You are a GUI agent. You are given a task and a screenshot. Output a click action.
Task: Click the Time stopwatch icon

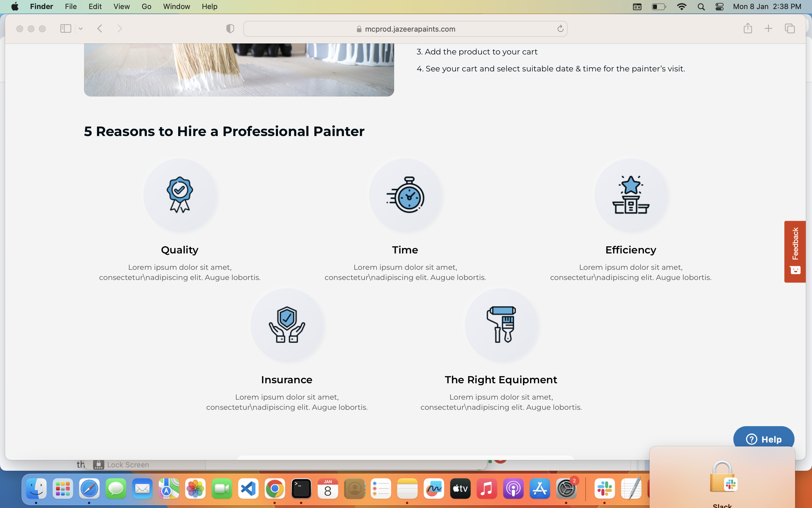click(405, 194)
